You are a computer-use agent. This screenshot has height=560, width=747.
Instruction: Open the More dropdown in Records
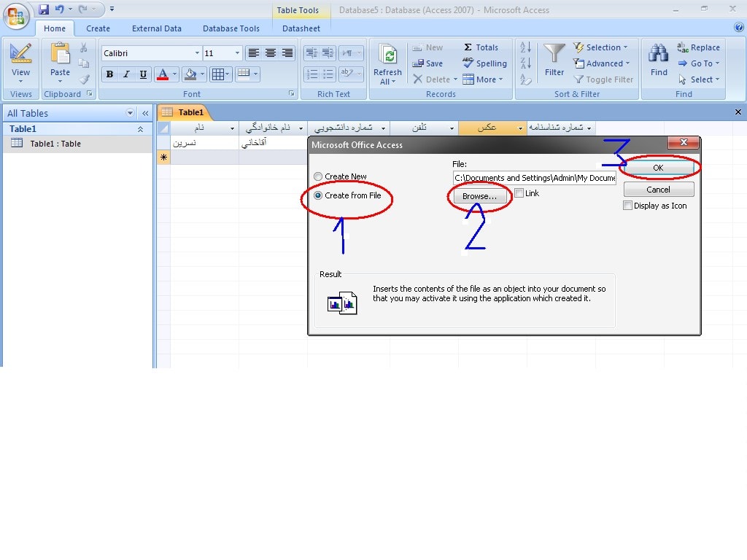pyautogui.click(x=483, y=79)
